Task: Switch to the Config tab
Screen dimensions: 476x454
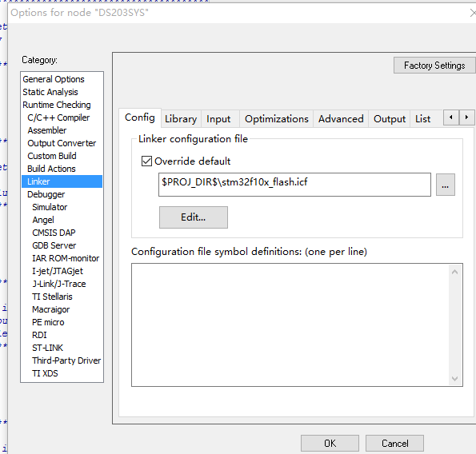Action: (140, 117)
